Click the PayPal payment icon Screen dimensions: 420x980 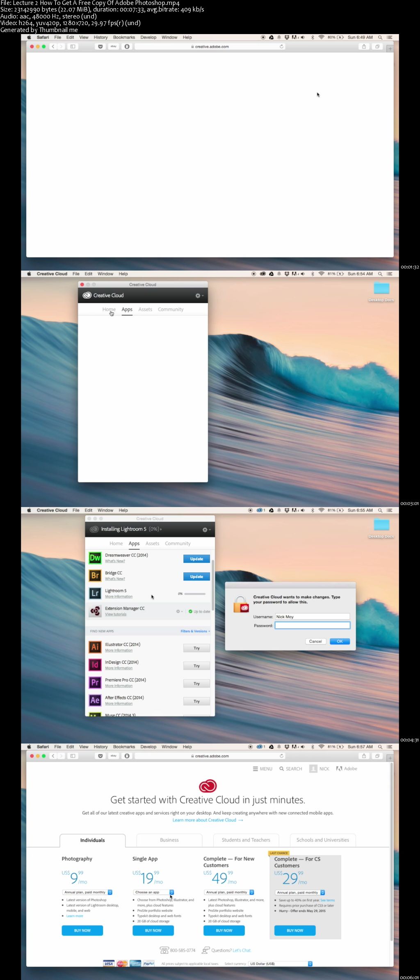148,964
